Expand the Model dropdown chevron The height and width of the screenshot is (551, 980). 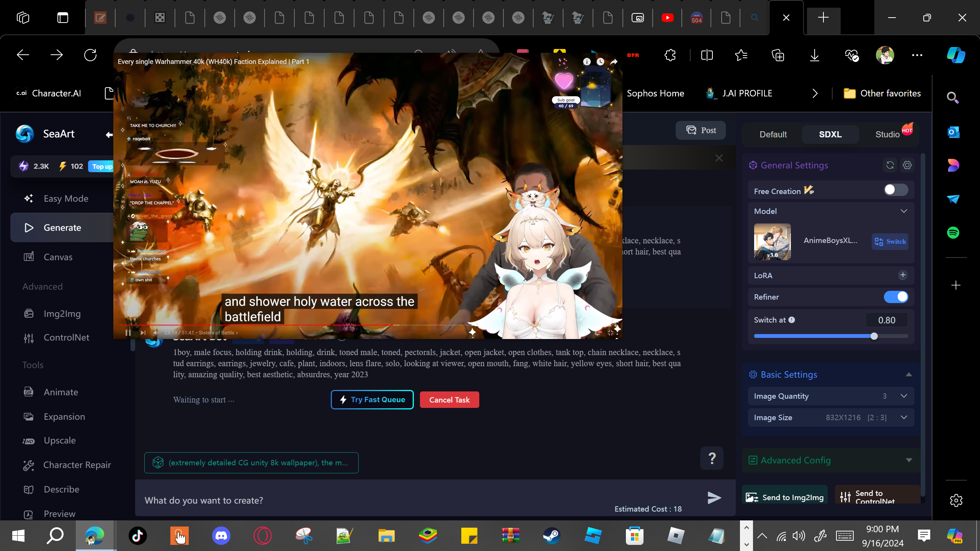tap(904, 211)
